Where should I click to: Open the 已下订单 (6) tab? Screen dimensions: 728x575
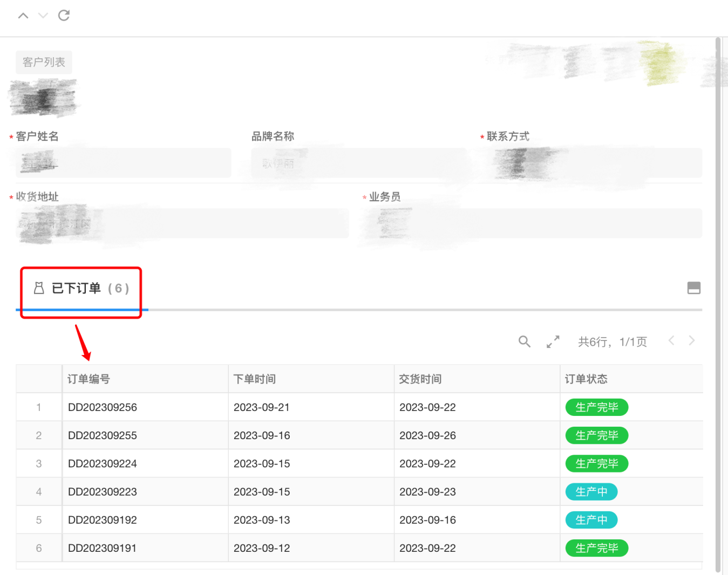click(82, 289)
